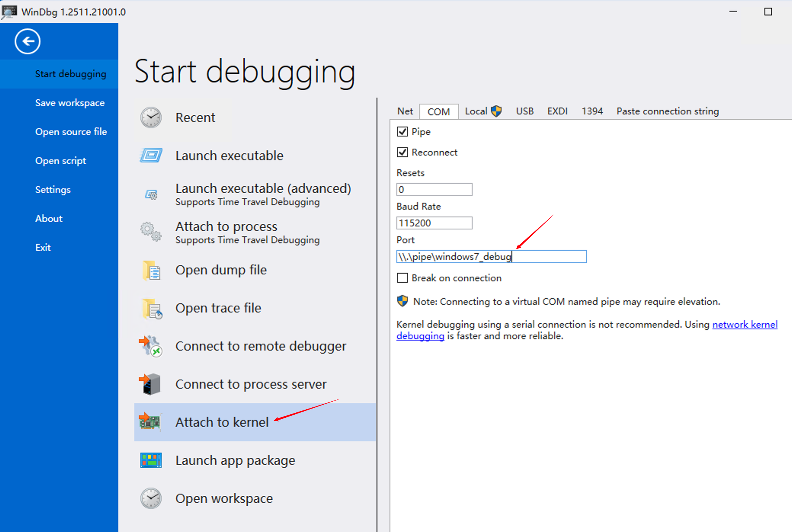Switch to the Net tab
792x532 pixels.
[405, 111]
